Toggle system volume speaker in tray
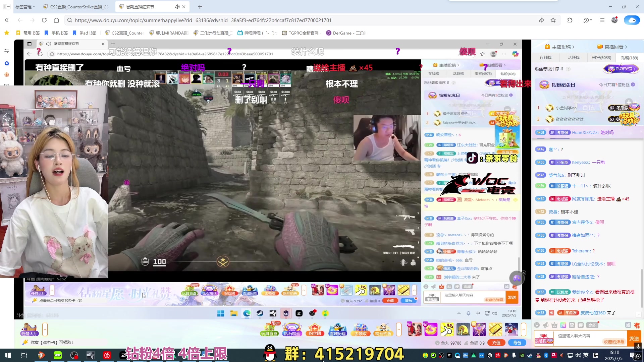The image size is (644, 362). [578, 355]
